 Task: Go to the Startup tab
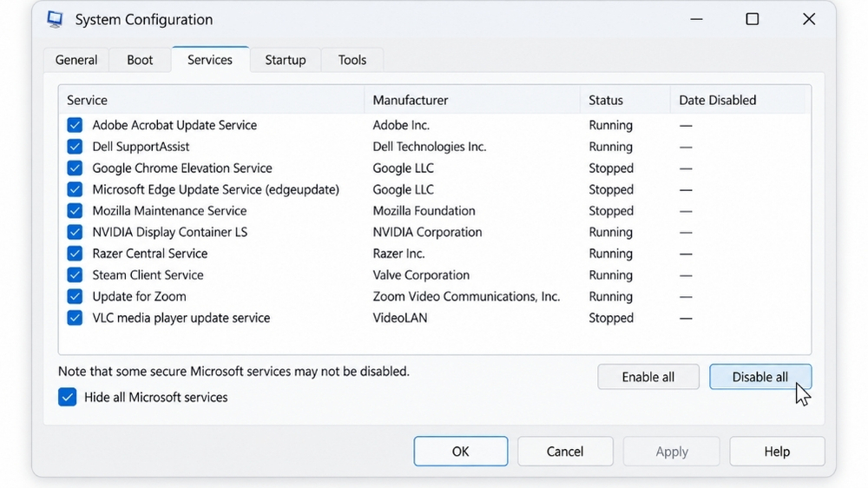(x=285, y=60)
